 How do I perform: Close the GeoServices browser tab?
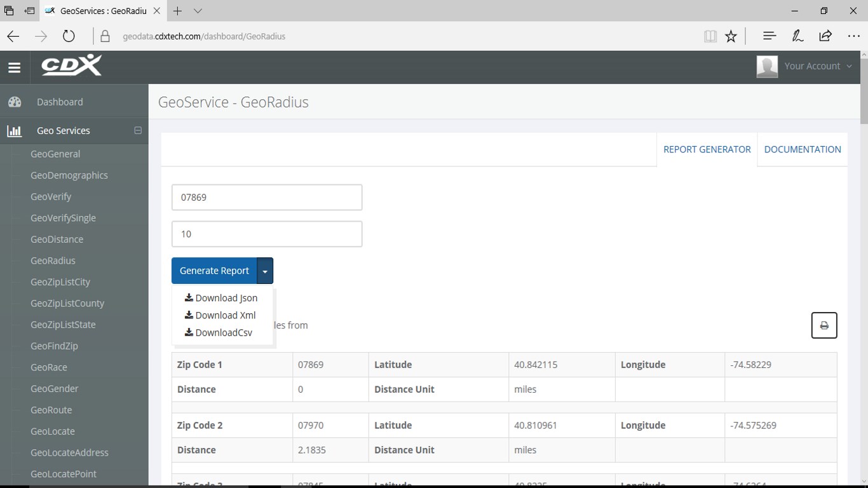(156, 11)
